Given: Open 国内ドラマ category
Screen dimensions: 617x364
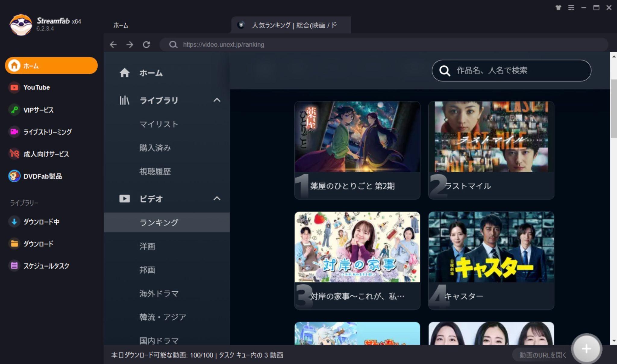Looking at the screenshot, I should pos(159,340).
